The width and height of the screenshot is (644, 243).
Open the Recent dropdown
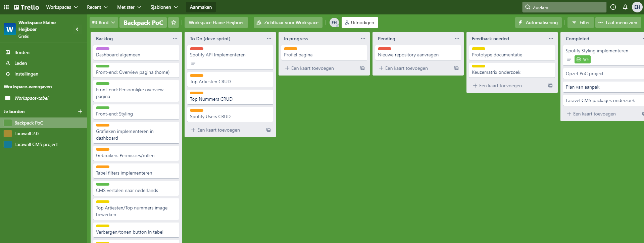click(97, 7)
